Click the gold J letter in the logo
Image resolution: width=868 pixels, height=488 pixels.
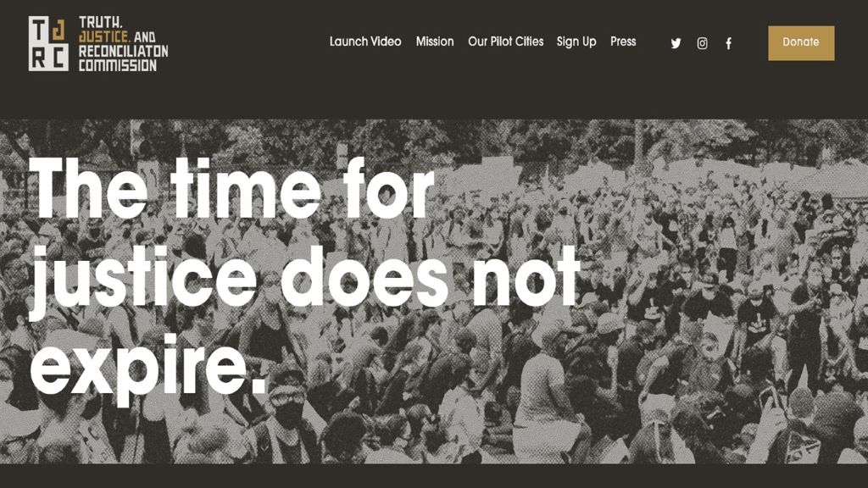tap(58, 30)
